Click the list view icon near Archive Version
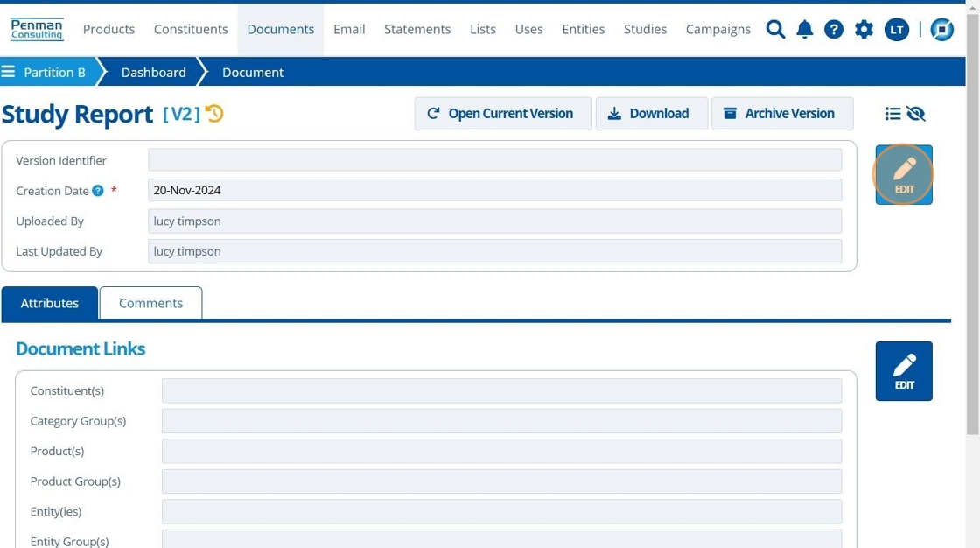Viewport: 980px width, 548px height. click(892, 113)
